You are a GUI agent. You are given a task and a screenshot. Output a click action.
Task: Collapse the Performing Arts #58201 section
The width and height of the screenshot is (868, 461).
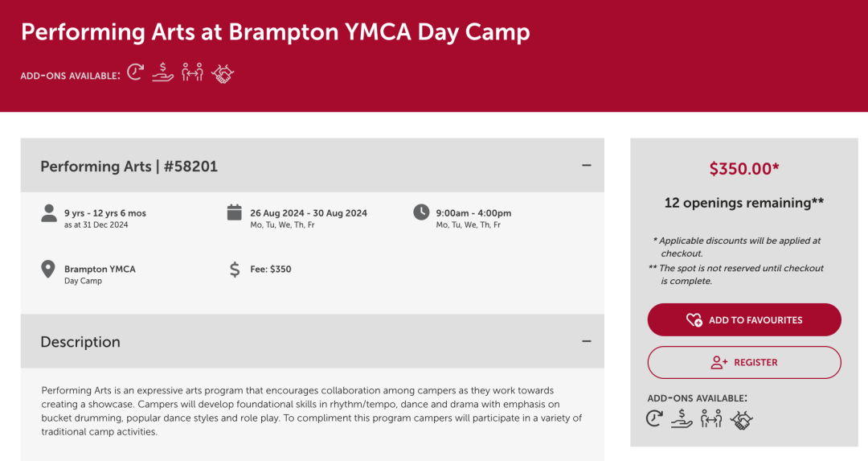pos(587,166)
